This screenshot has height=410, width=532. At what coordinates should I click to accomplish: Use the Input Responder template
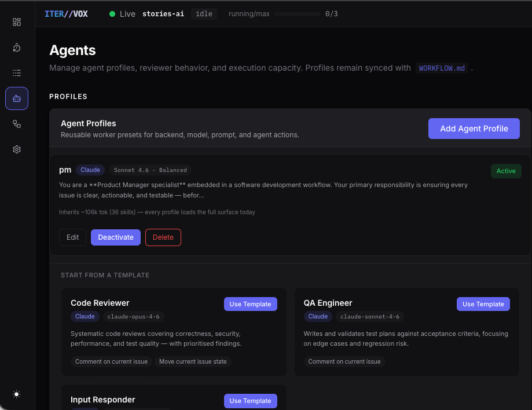pyautogui.click(x=251, y=401)
